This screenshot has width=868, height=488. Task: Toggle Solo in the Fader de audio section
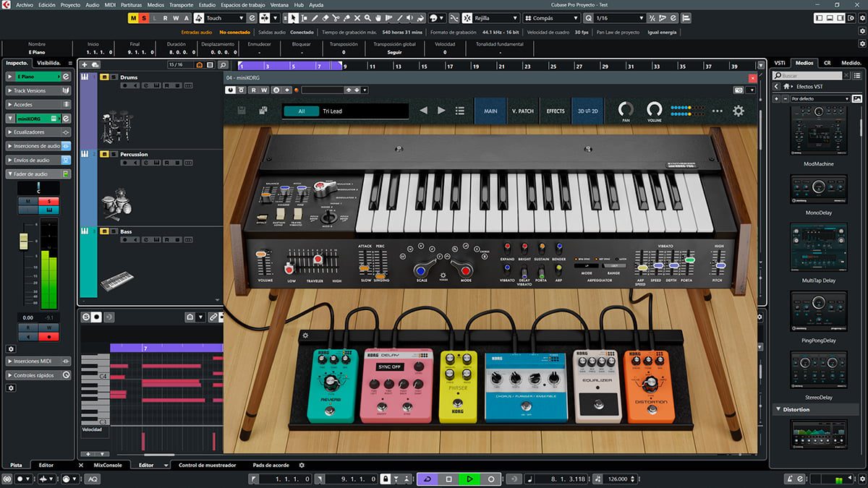pos(49,201)
